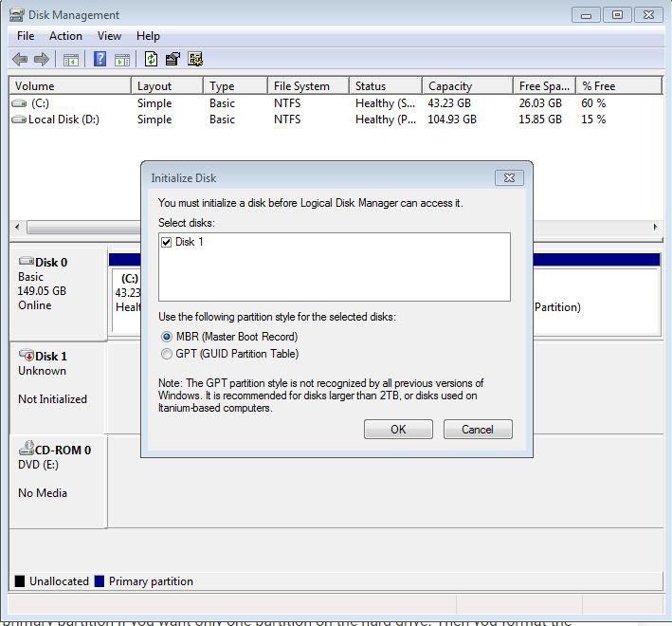Viewport: 672px width, 626px height.
Task: Select MBR (Master Boot Record) option
Action: point(168,337)
